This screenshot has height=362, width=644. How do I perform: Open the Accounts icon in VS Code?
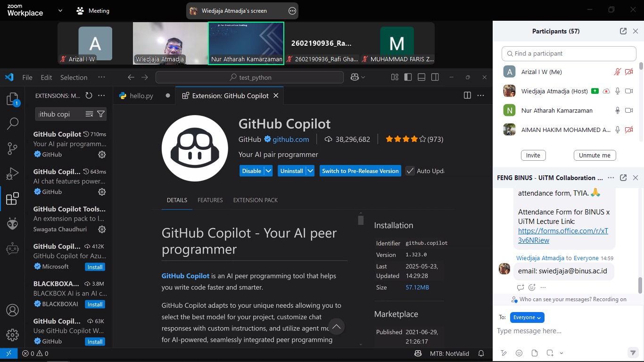point(12,310)
